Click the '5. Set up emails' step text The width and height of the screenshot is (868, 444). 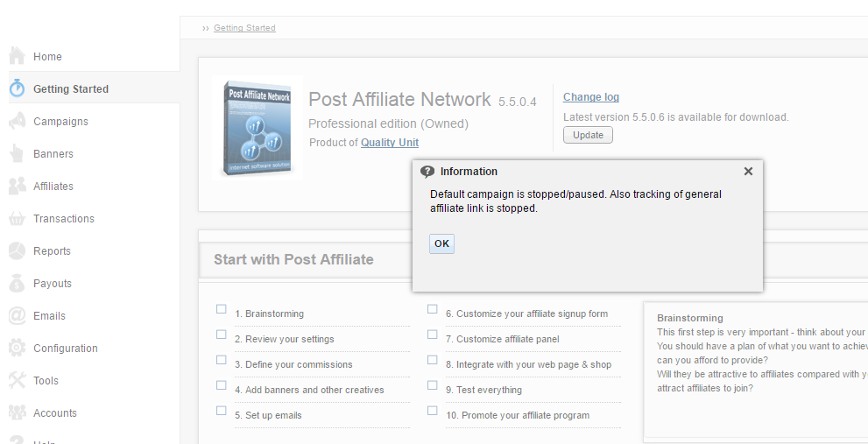pos(269,415)
